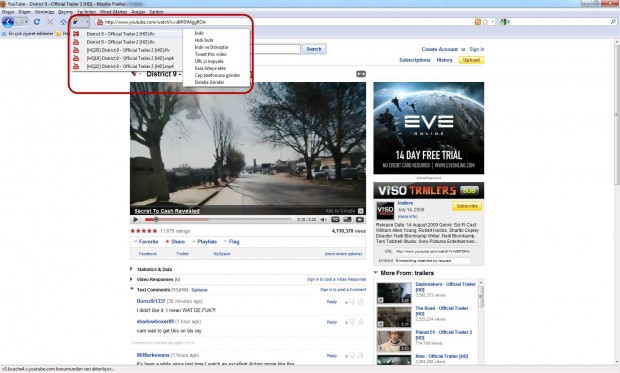Toggle fullscreen on the video player
Viewport: 620px width, 373px height.
pyautogui.click(x=360, y=220)
